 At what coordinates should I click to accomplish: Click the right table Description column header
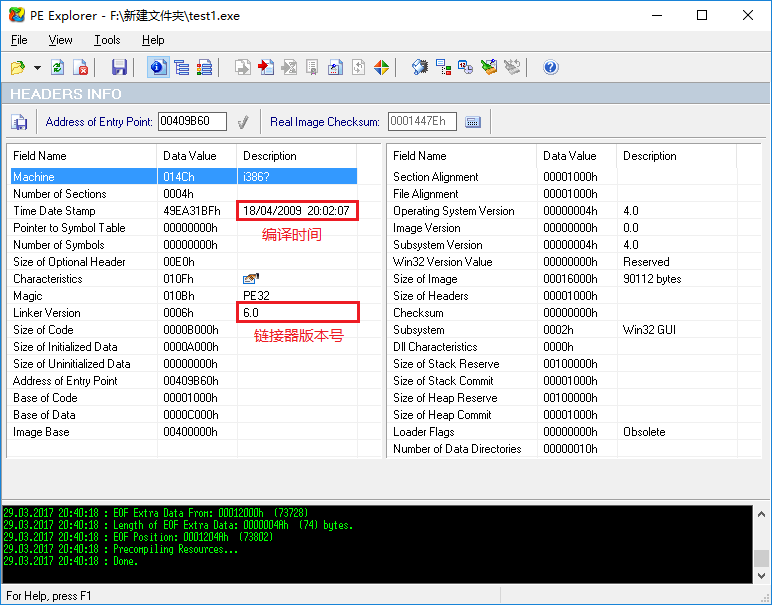click(x=676, y=156)
